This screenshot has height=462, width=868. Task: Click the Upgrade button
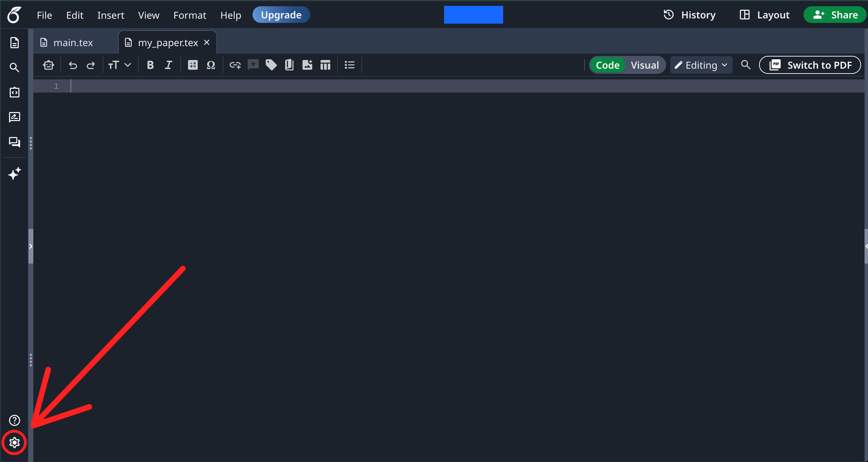click(281, 15)
